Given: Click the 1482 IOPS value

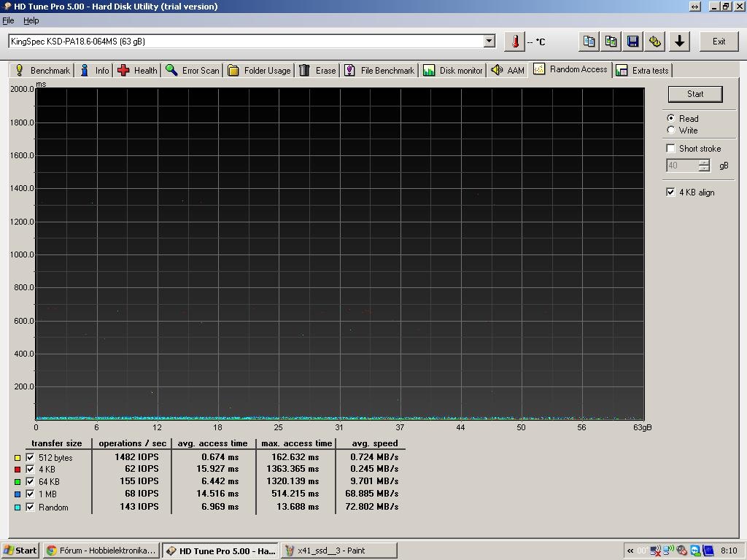Looking at the screenshot, I should [x=136, y=456].
